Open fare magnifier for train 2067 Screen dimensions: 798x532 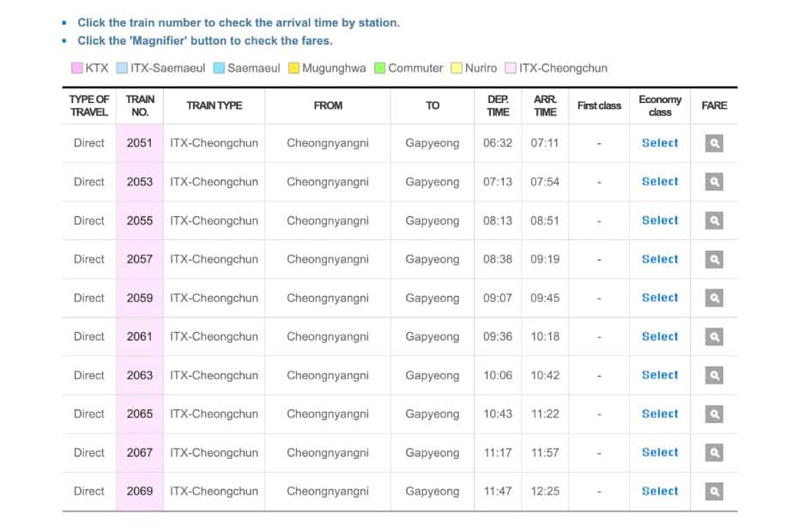coord(714,452)
